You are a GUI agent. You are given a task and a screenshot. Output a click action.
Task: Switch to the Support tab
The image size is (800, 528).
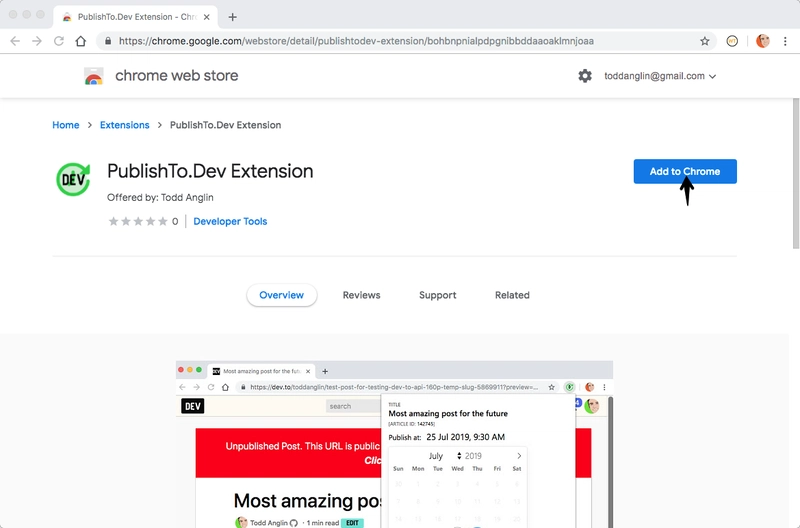tap(437, 295)
